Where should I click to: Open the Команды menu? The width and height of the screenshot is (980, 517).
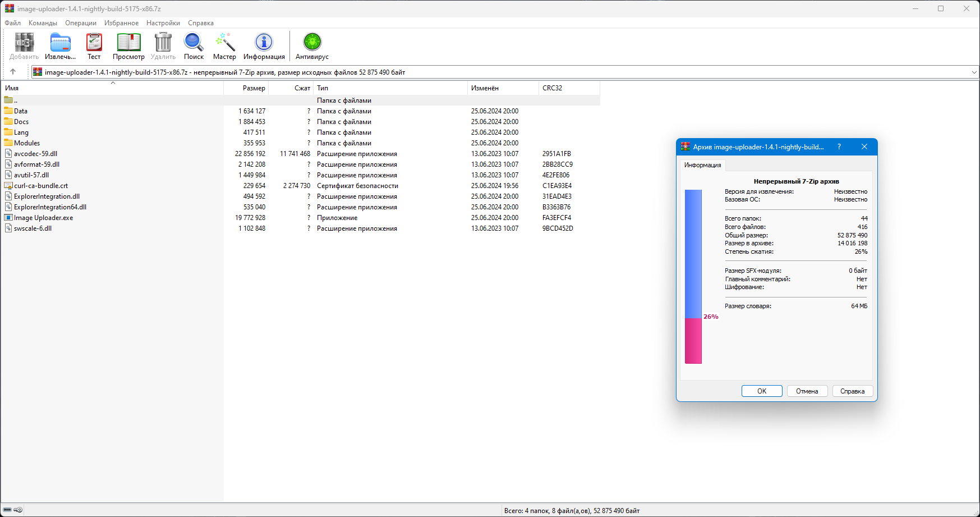pyautogui.click(x=43, y=23)
